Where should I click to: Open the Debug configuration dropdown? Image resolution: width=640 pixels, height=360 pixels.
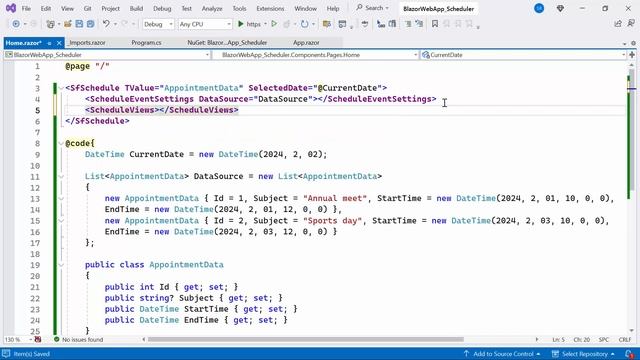click(158, 24)
